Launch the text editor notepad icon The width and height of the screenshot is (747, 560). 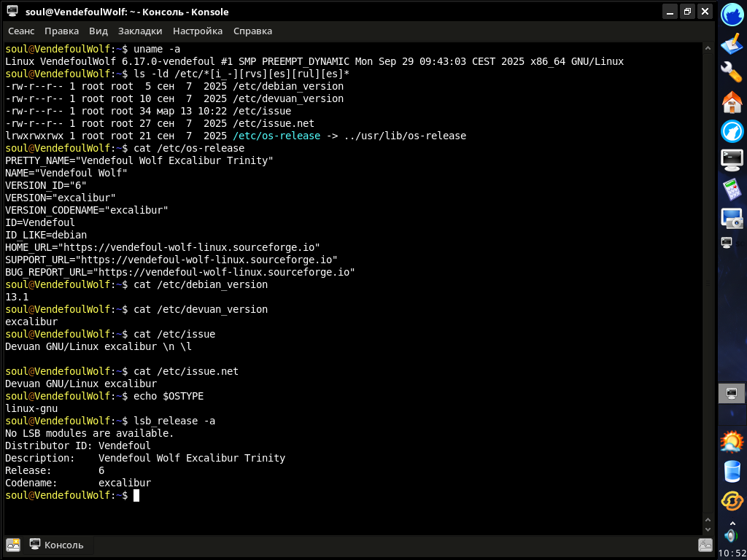732,44
